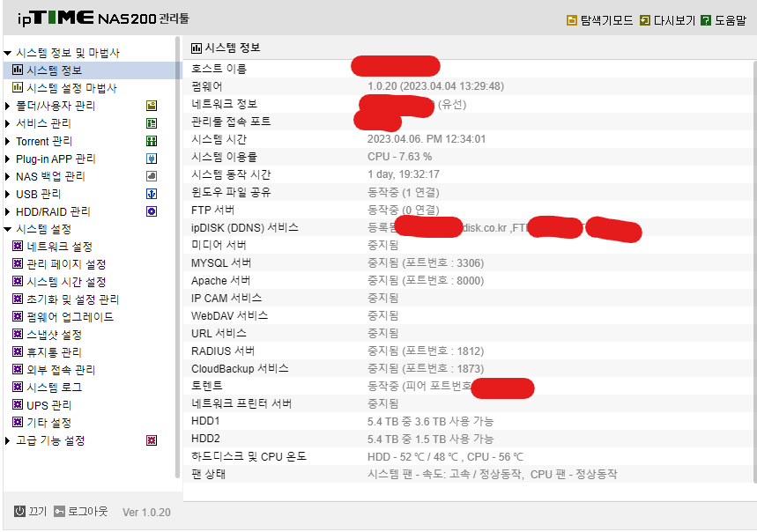Expand NAS 백업 관리 arrow

point(7,176)
